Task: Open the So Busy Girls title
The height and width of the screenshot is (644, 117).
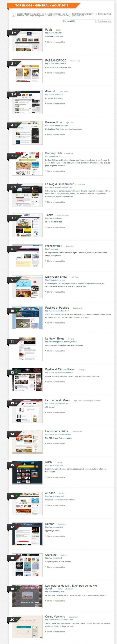Action: tap(54, 153)
